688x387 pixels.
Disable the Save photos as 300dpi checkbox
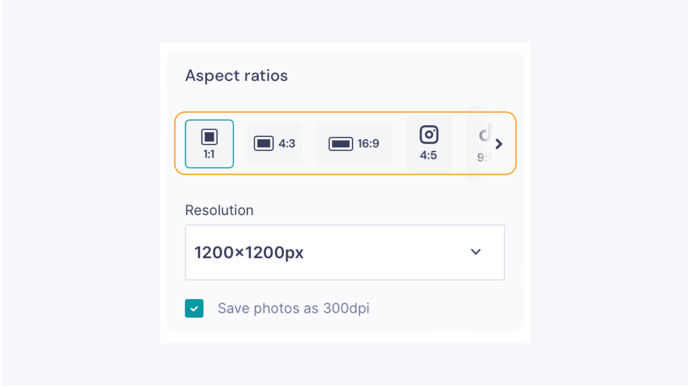pos(194,308)
